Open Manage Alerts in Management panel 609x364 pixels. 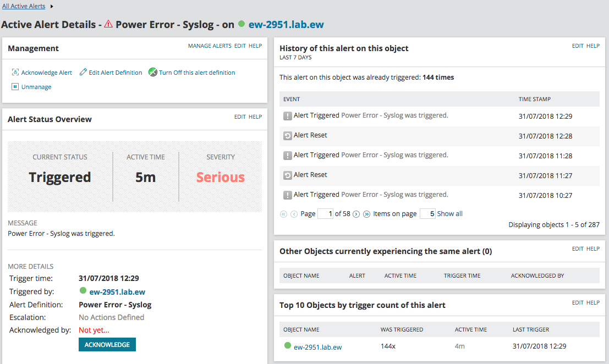pos(210,46)
